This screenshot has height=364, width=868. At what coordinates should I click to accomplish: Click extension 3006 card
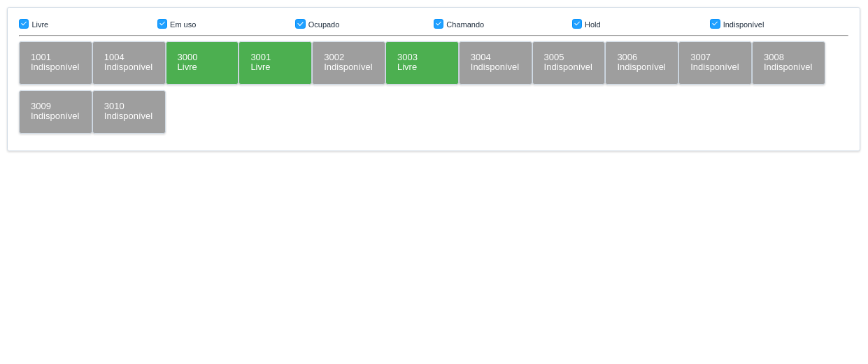(x=641, y=63)
